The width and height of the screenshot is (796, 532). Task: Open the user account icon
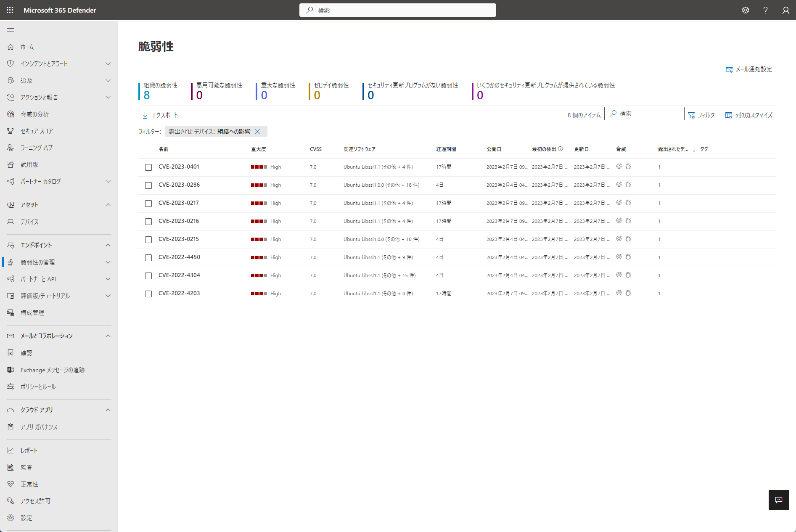[785, 10]
